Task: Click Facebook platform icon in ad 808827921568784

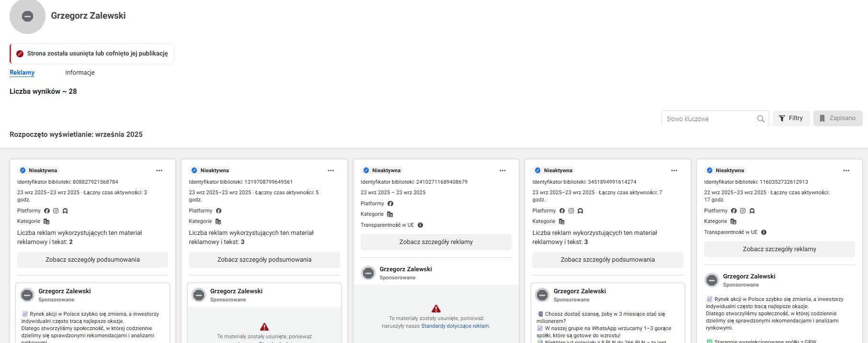Action: point(47,210)
